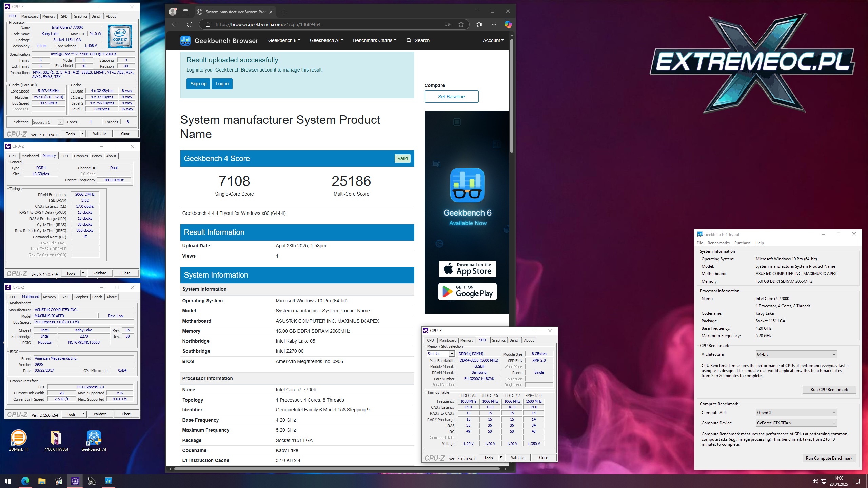Expand the Benchmark Charts menu

[374, 40]
